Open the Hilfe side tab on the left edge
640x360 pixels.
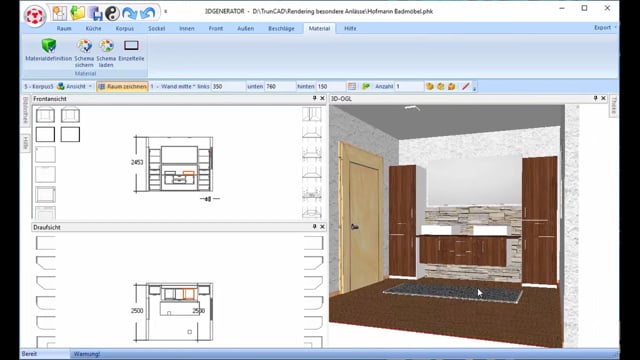point(26,143)
